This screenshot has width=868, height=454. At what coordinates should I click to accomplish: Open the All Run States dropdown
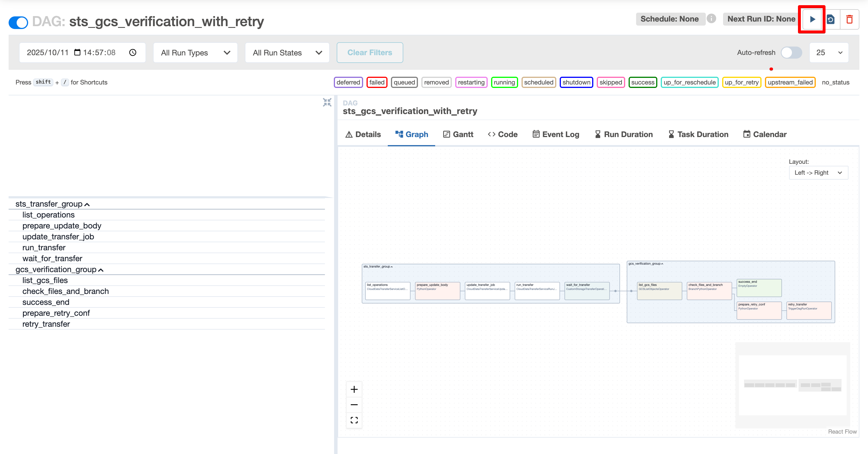[287, 53]
